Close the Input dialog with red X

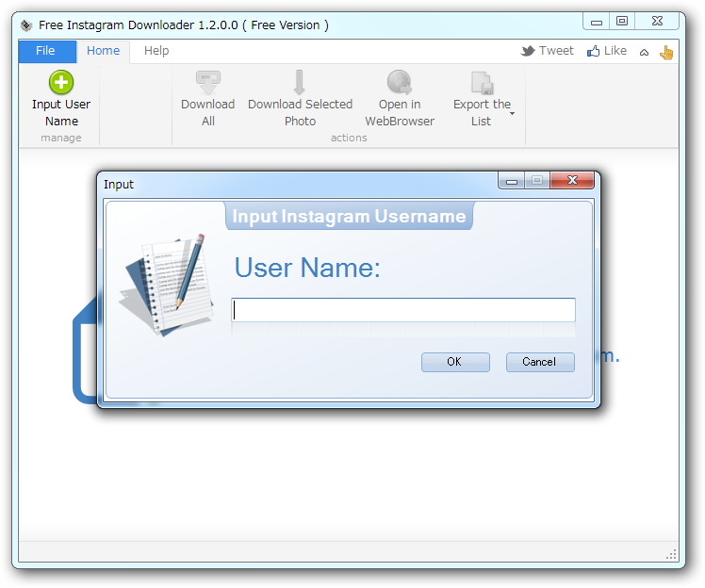point(572,180)
